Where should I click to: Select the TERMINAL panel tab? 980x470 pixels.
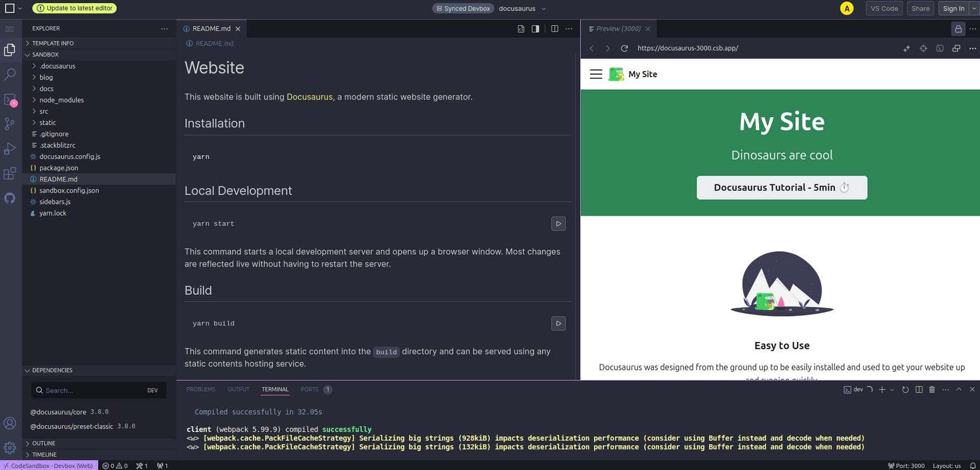[275, 390]
